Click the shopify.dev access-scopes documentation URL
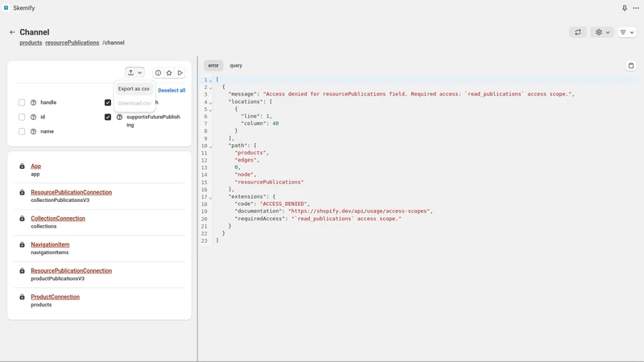This screenshot has width=644, height=362. [x=359, y=212]
